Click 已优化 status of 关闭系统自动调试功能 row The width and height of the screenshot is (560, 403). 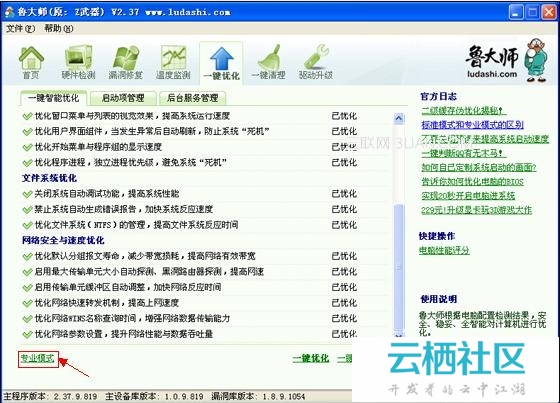click(344, 194)
